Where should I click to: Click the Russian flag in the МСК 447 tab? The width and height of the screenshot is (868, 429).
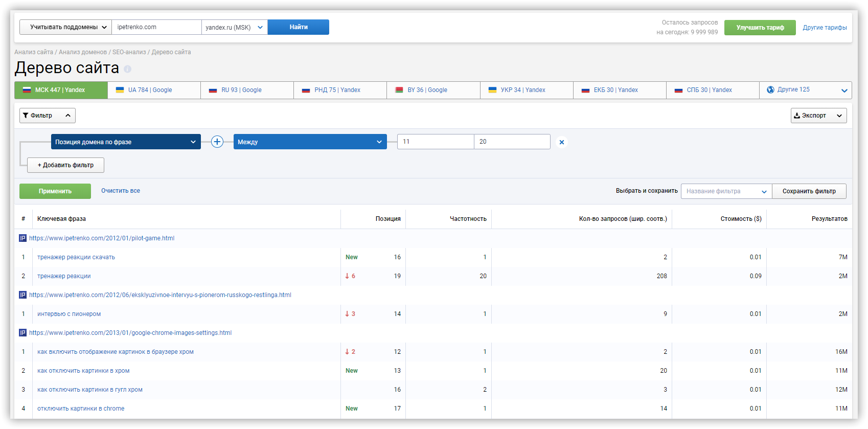[27, 90]
